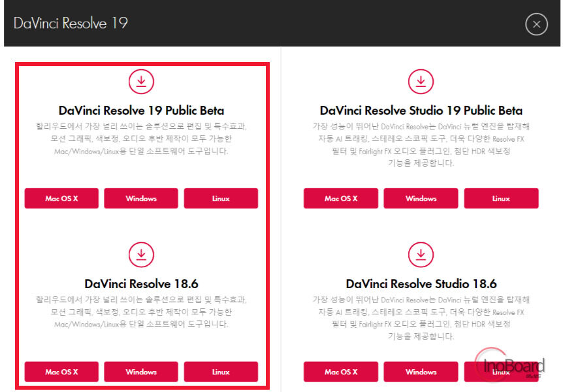
Task: Click the DaVinci Resolve Studio 19 Public Beta heading
Action: [x=421, y=110]
